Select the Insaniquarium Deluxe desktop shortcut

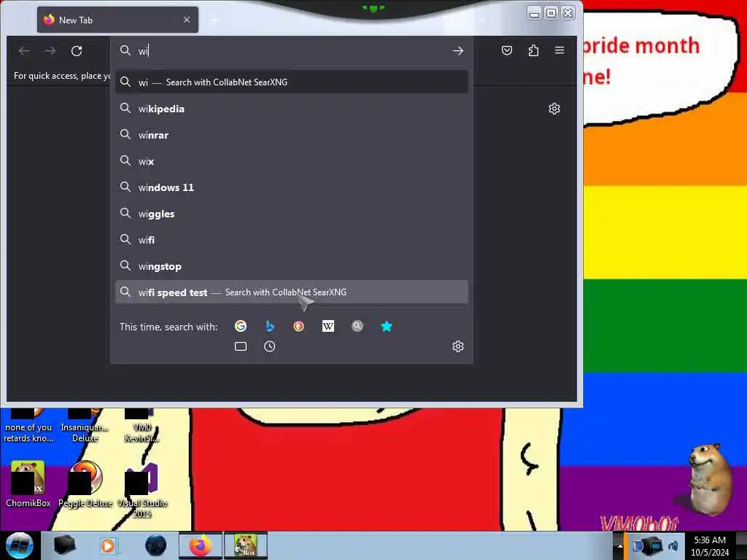point(85,425)
